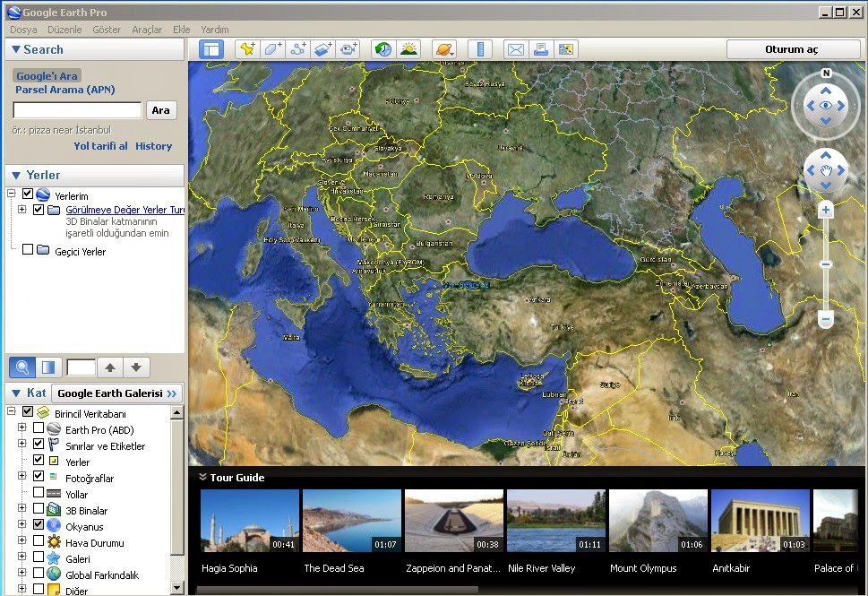Toggle the sidebar panel button
868x596 pixels.
point(211,49)
